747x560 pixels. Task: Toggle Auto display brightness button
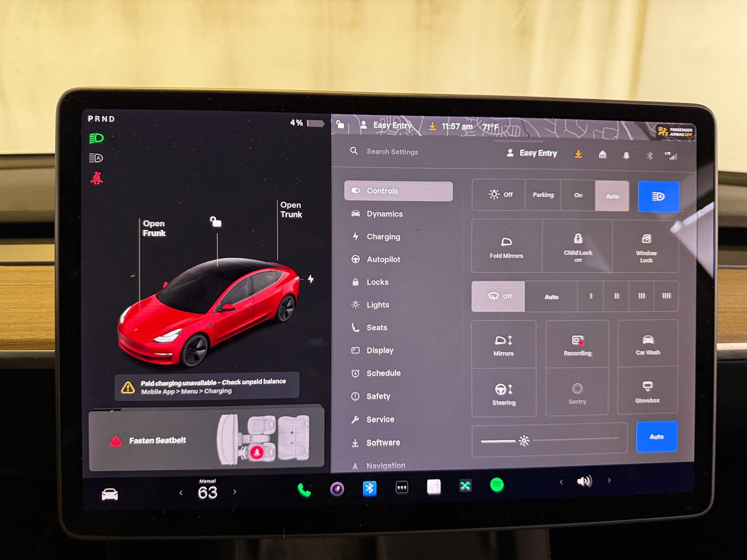pos(656,436)
